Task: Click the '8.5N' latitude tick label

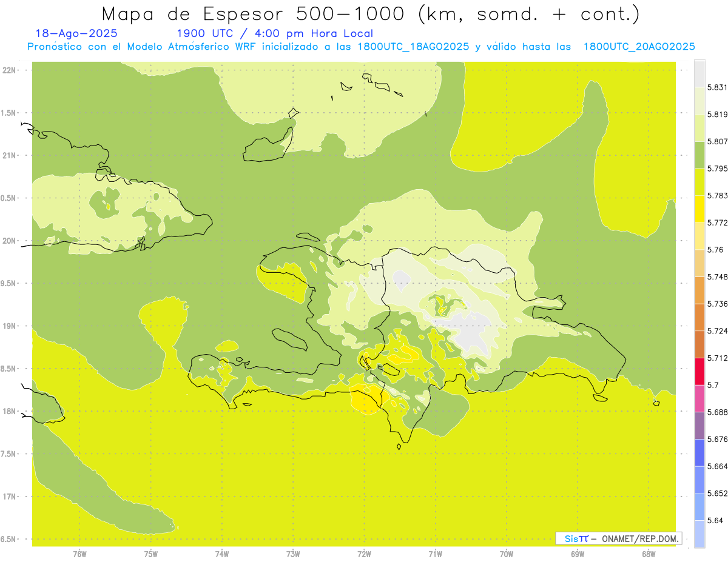Action: pyautogui.click(x=9, y=369)
